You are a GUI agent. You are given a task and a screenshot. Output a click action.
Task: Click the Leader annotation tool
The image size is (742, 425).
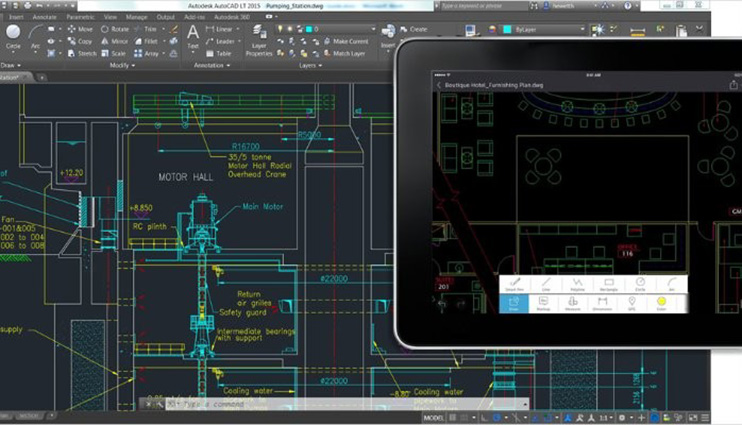click(x=220, y=41)
